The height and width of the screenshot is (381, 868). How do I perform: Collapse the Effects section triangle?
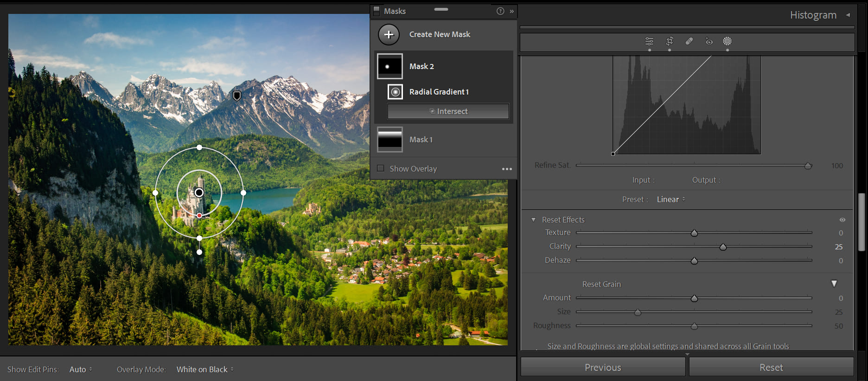pos(533,220)
